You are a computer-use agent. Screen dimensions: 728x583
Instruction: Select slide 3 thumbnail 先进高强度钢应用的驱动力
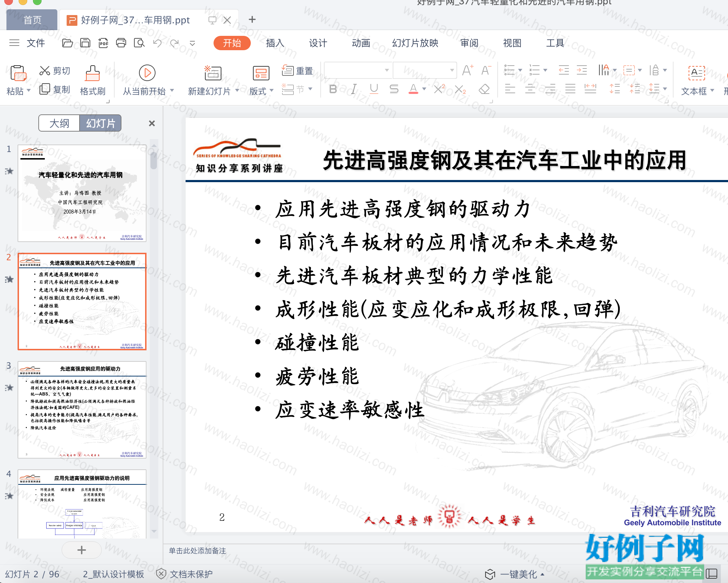[82, 410]
